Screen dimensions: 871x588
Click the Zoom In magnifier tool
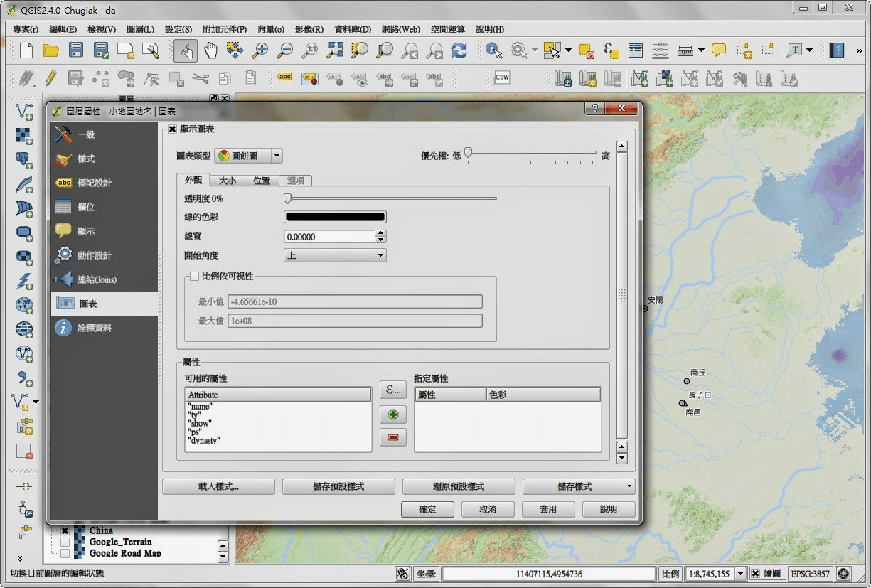[x=260, y=50]
